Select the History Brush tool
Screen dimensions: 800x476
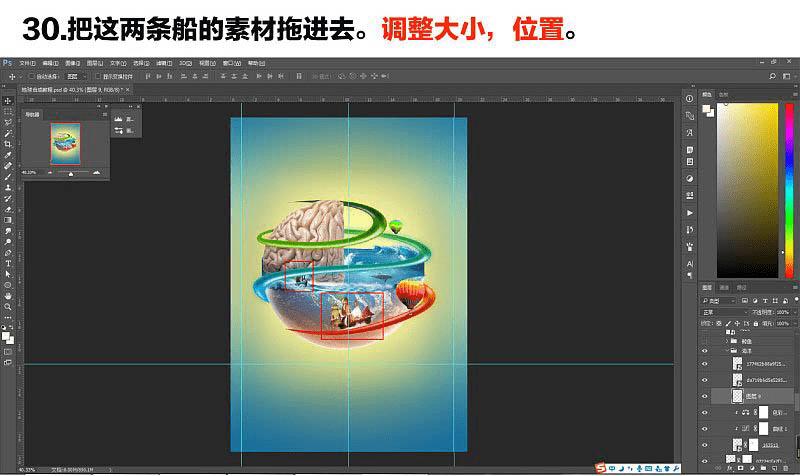8,198
